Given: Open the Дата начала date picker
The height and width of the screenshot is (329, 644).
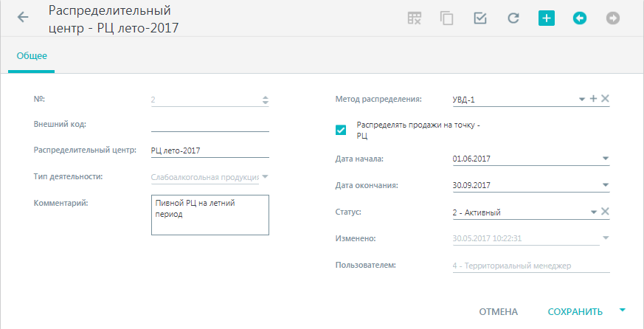Looking at the screenshot, I should (606, 159).
